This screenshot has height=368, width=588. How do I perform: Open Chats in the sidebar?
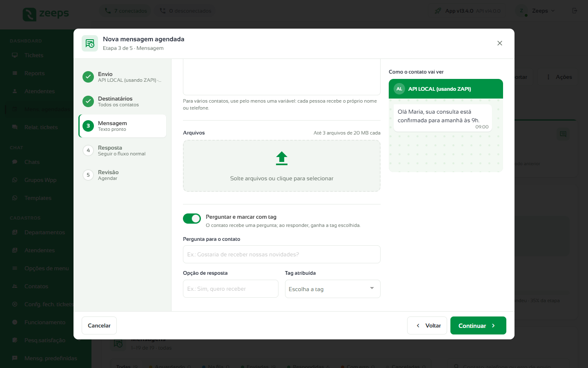tap(32, 162)
